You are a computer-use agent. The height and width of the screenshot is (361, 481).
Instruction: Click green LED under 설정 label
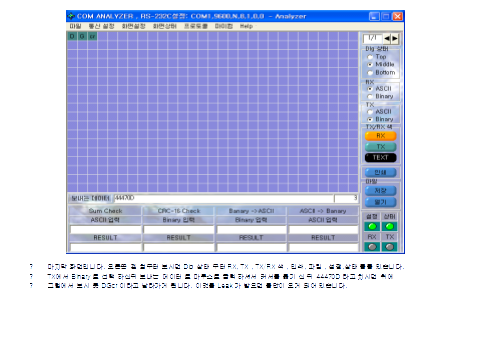[x=372, y=227]
